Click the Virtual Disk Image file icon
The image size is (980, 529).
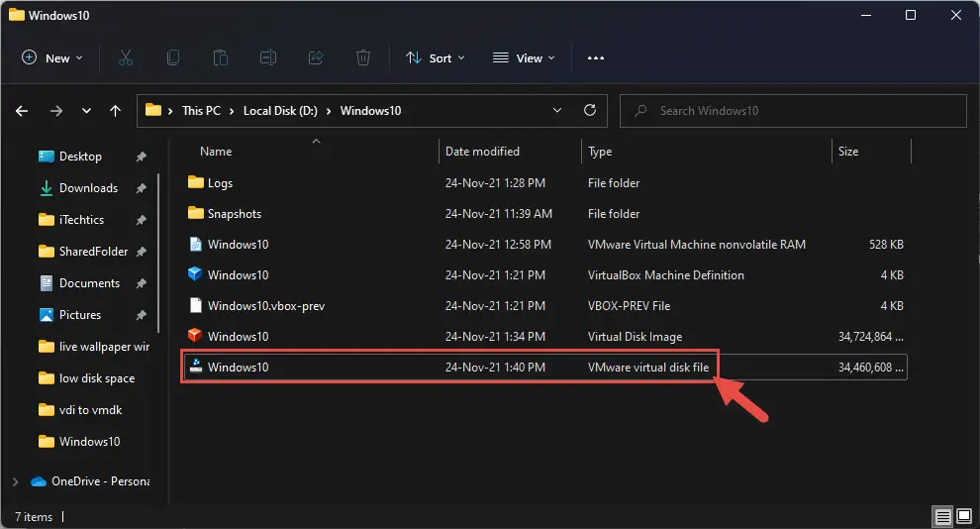(x=195, y=335)
